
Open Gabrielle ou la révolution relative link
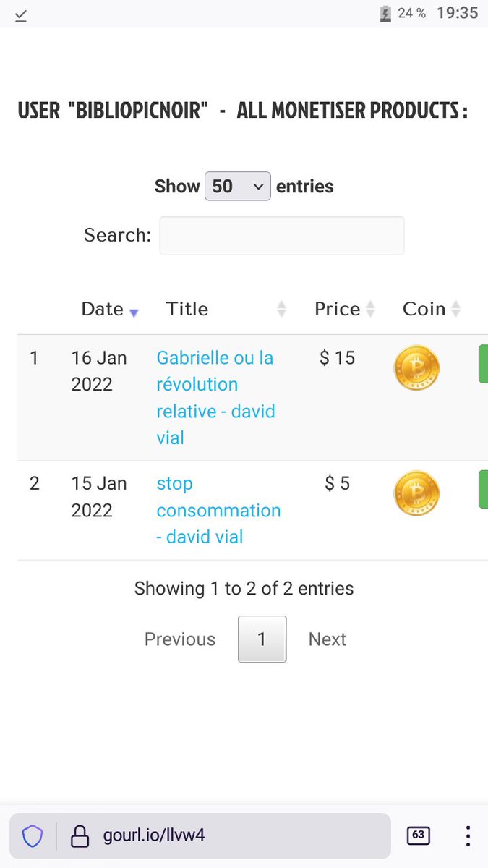215,398
